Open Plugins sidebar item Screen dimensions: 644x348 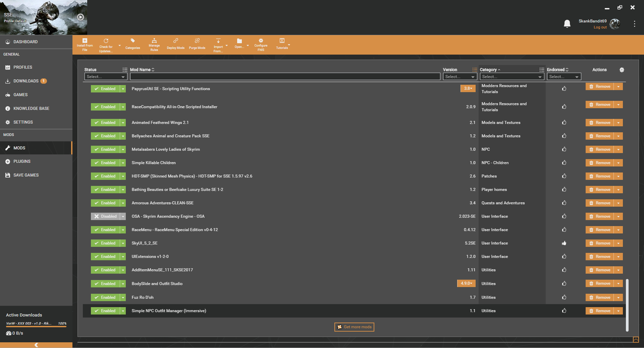[x=36, y=161]
